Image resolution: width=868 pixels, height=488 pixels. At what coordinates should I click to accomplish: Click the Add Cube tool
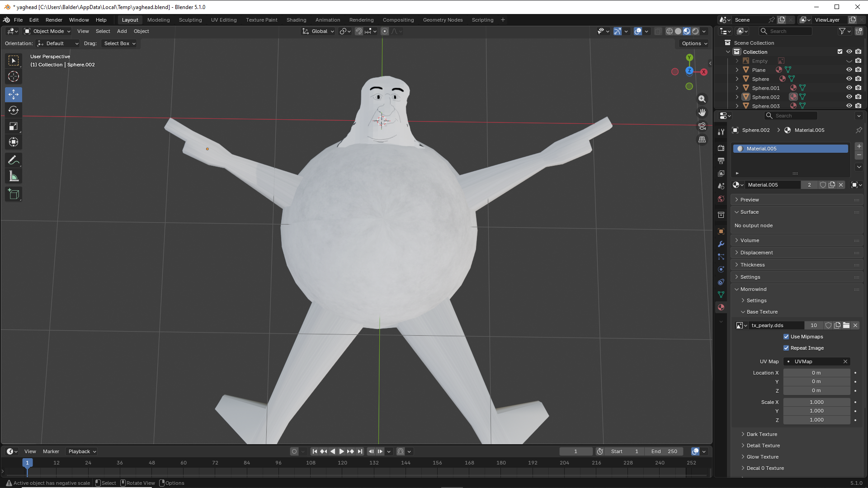pos(14,194)
